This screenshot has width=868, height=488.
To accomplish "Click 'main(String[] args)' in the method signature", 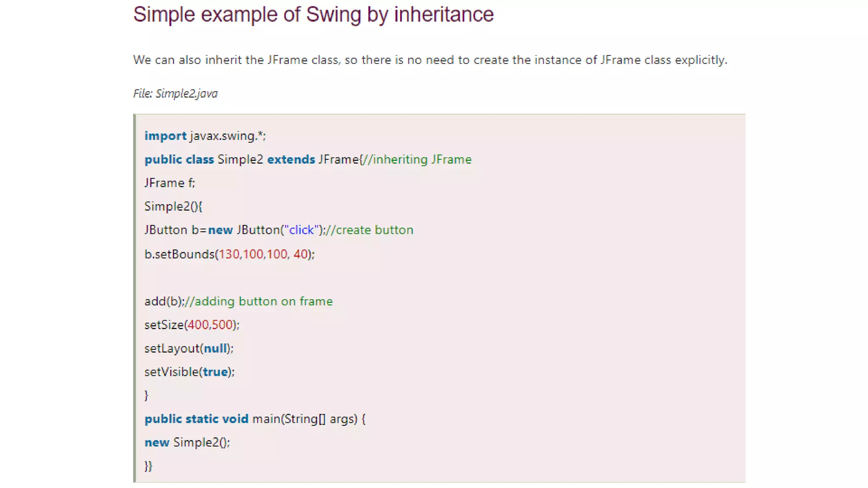I will click(x=305, y=419).
